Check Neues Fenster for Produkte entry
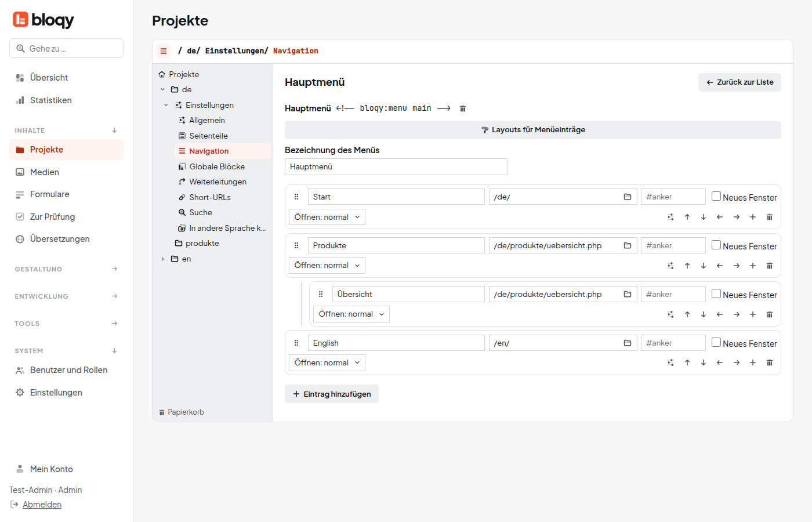The width and height of the screenshot is (812, 522). click(x=716, y=245)
